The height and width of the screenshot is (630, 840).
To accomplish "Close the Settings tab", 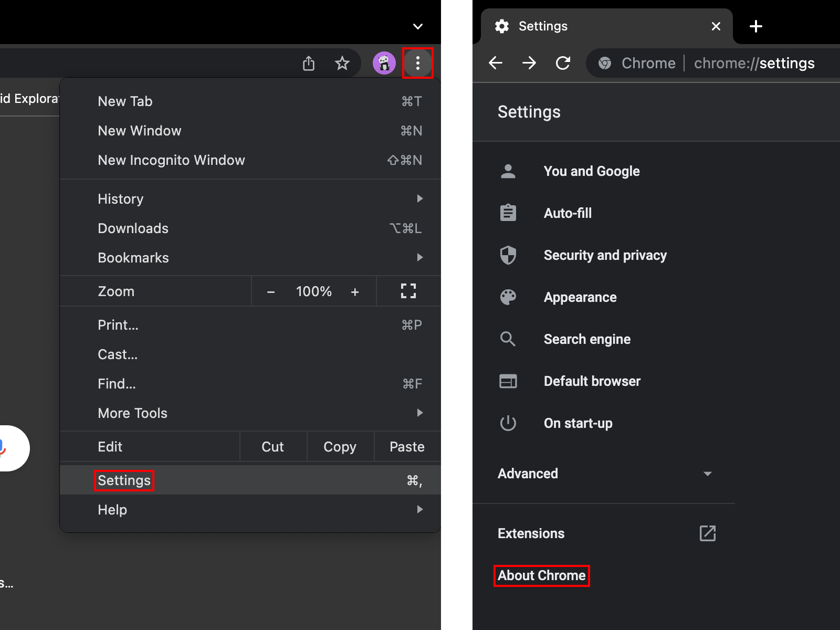I will 716,26.
